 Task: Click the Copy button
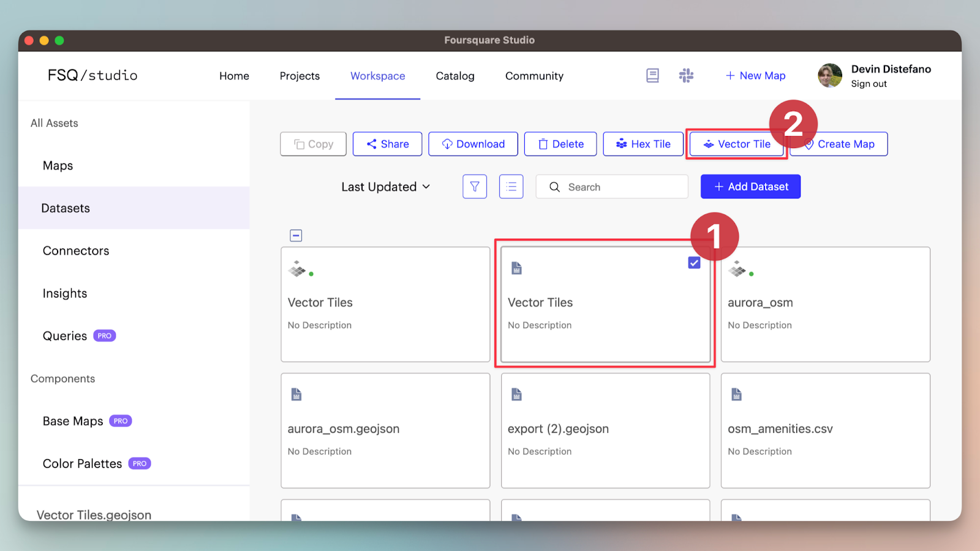[x=313, y=144]
